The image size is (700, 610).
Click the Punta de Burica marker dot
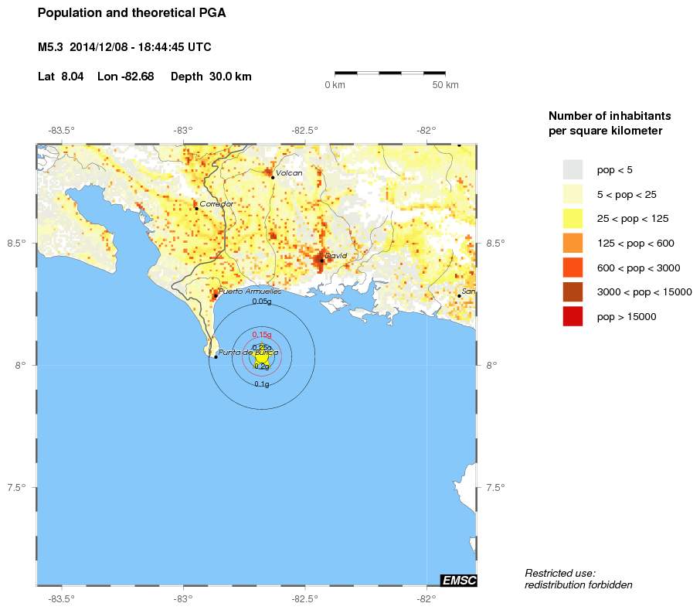pyautogui.click(x=216, y=356)
